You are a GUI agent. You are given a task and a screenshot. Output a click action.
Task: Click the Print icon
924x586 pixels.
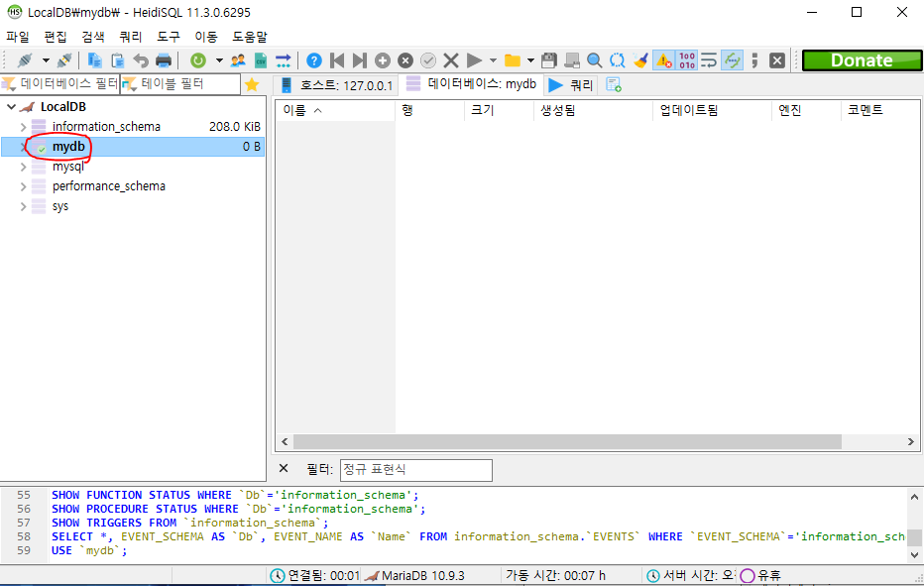[164, 60]
